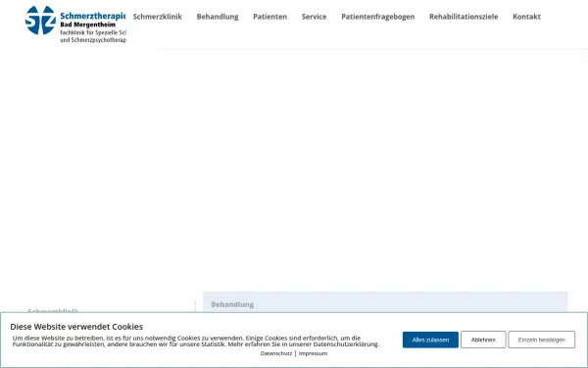Viewport: 588px width, 368px height.
Task: Open the Schmerzklinik menu item
Action: pyautogui.click(x=158, y=17)
